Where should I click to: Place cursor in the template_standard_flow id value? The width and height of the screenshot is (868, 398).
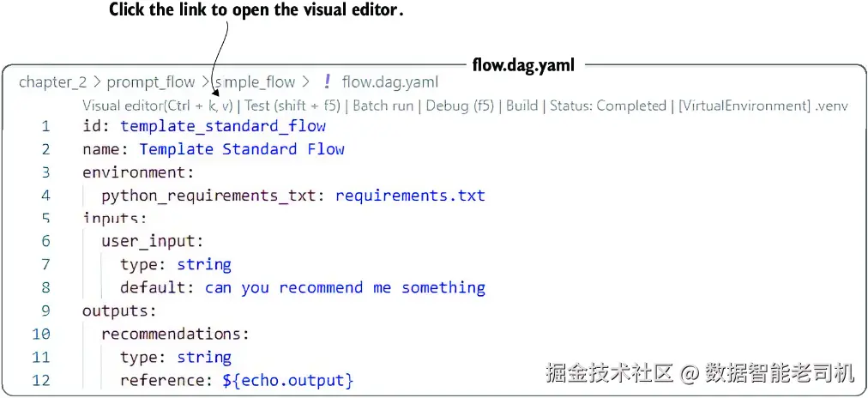coord(223,126)
